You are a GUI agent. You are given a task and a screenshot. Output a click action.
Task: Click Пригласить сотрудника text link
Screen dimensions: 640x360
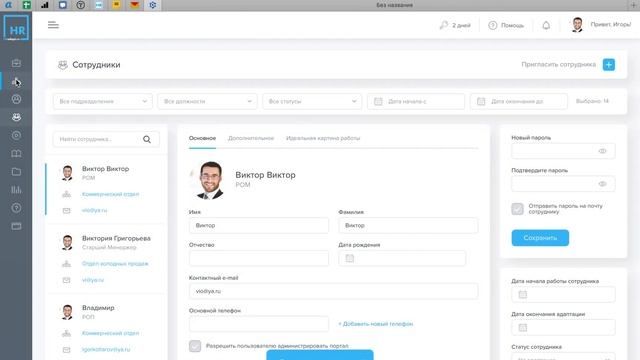[x=558, y=64]
